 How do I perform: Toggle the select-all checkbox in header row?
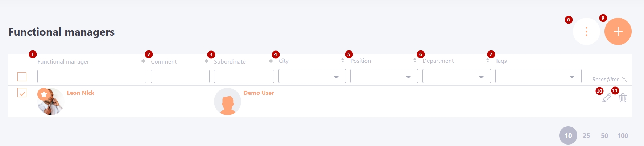point(22,77)
